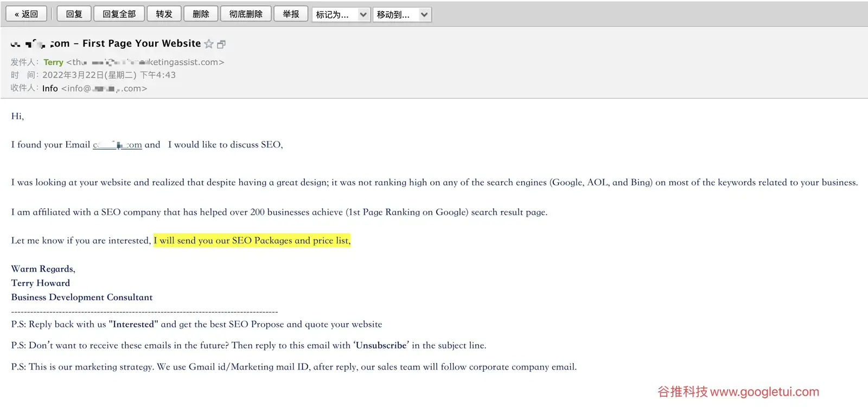Open the underlined email link in body

[117, 145]
